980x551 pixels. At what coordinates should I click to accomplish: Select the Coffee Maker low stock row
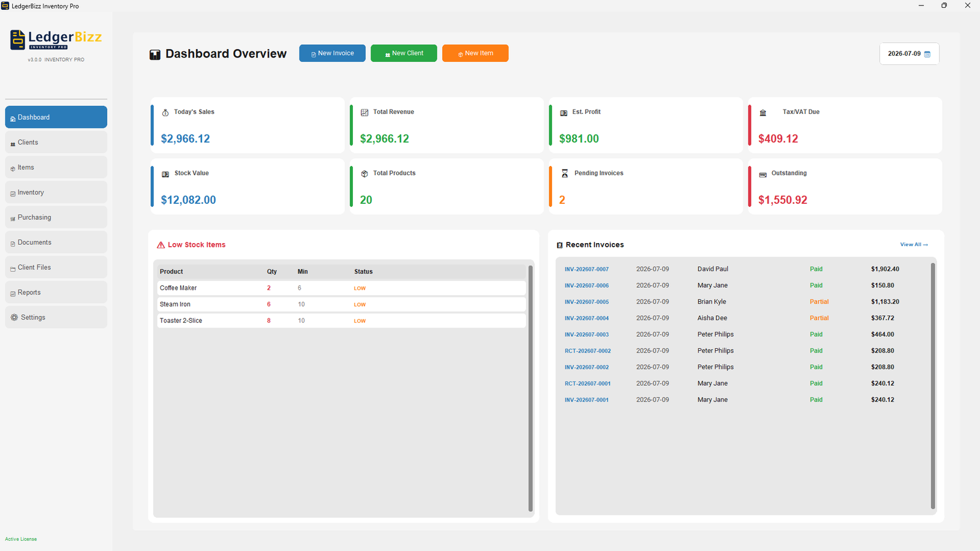pyautogui.click(x=341, y=288)
